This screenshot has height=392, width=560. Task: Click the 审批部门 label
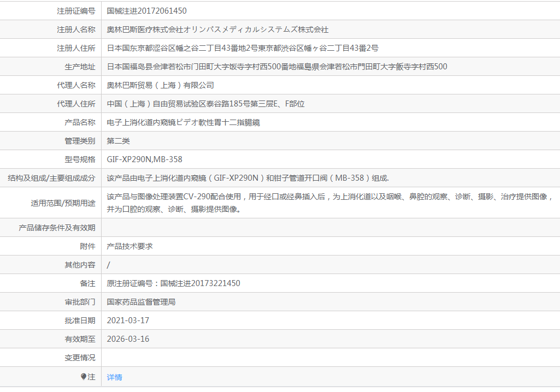click(x=80, y=302)
